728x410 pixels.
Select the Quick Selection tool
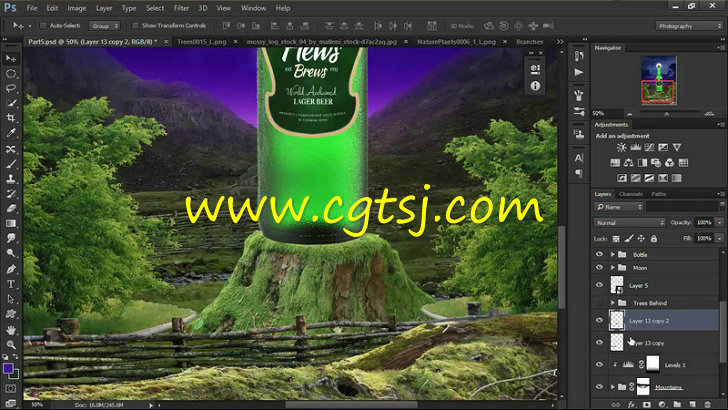(11, 103)
